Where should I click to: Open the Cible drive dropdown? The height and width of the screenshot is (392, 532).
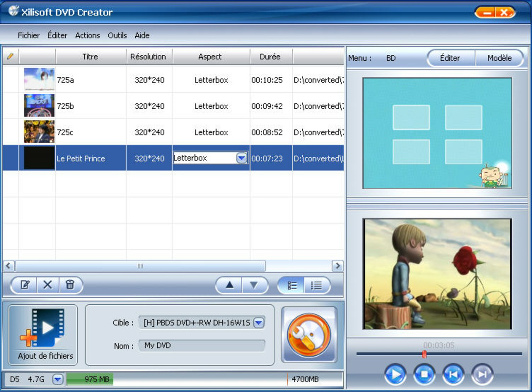point(259,323)
